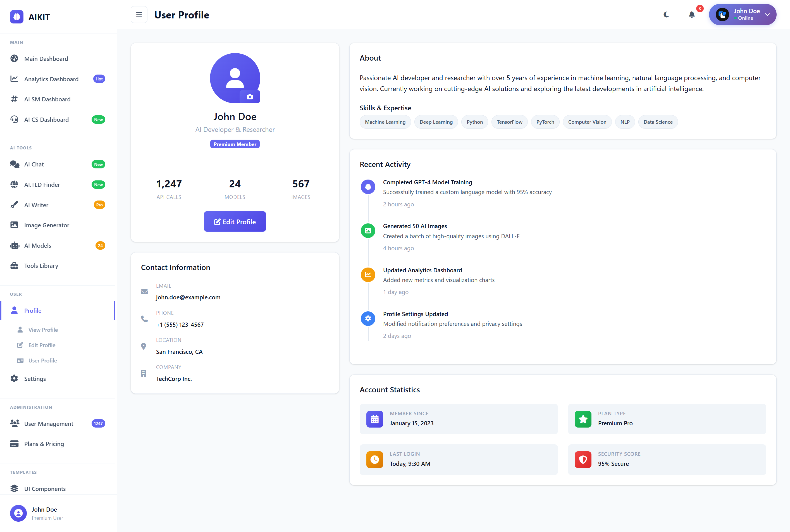Image resolution: width=790 pixels, height=532 pixels.
Task: Collapse the Profile sidebar section
Action: click(33, 311)
